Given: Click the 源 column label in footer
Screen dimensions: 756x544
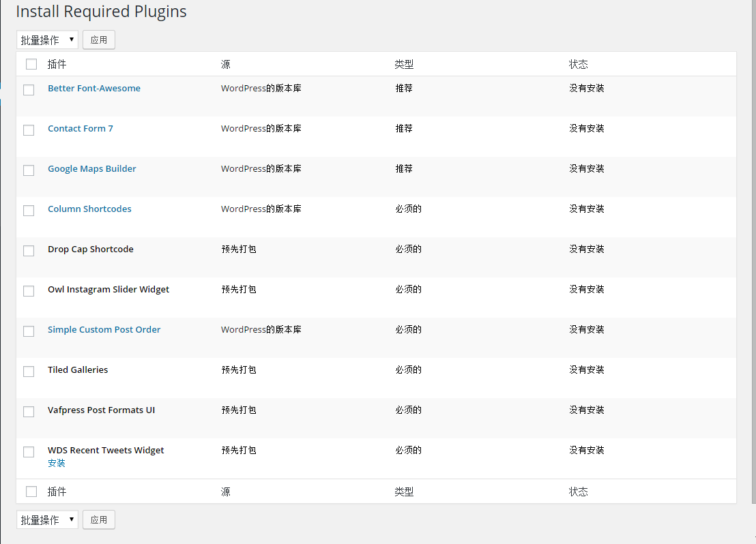Looking at the screenshot, I should point(226,492).
